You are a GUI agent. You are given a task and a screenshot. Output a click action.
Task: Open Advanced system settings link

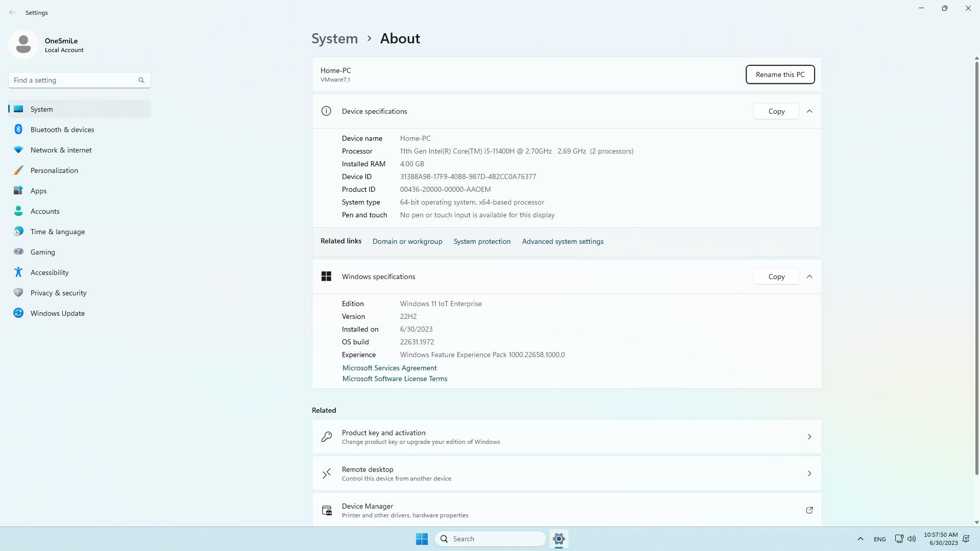[x=562, y=241]
